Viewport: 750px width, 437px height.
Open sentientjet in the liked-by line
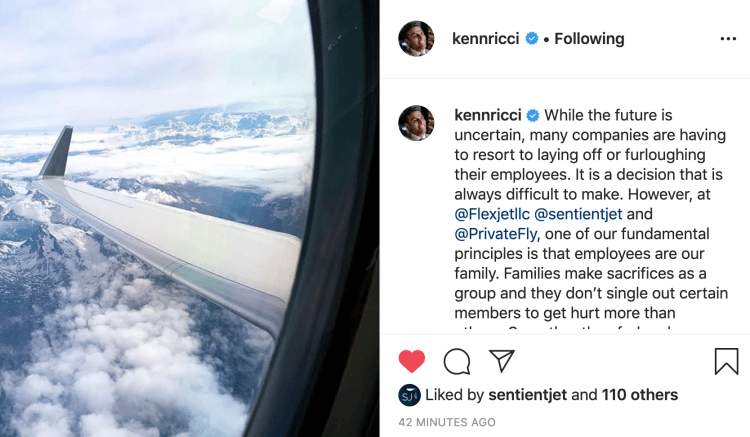(x=528, y=395)
